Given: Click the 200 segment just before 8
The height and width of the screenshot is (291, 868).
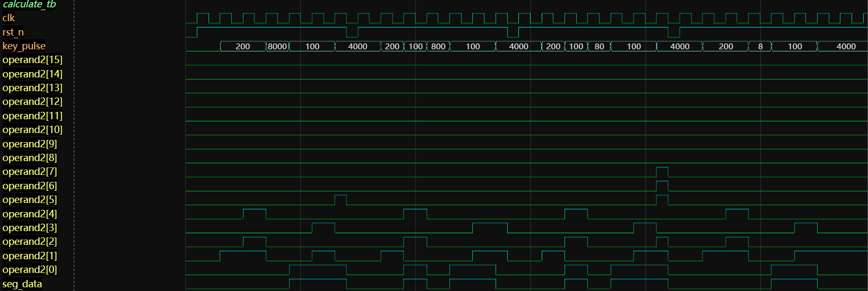Looking at the screenshot, I should pyautogui.click(x=726, y=47).
